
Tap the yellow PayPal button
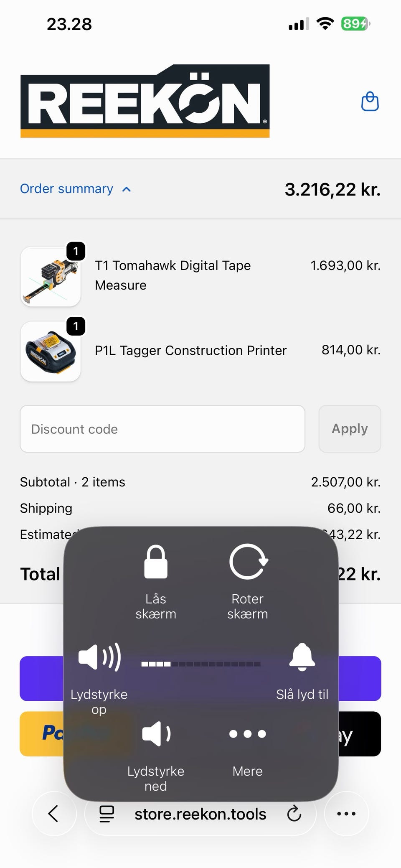41,734
